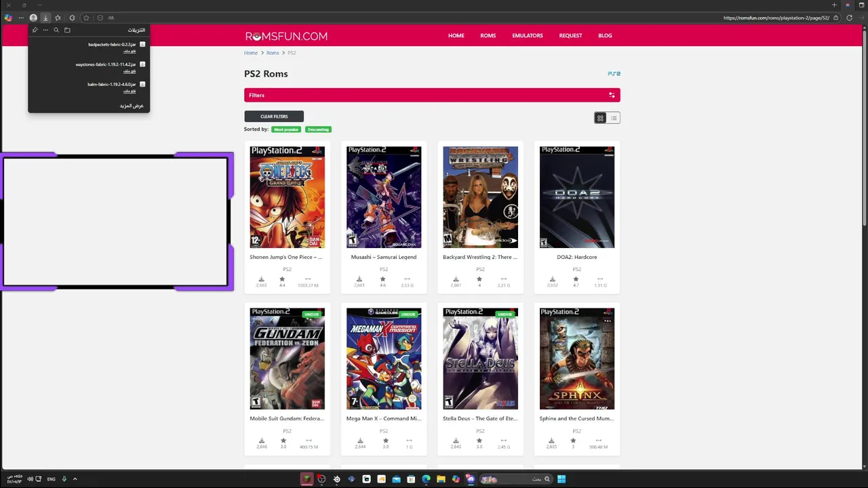This screenshot has height=488, width=868.
Task: Open Mega Man X Command Mission cover
Action: (384, 359)
